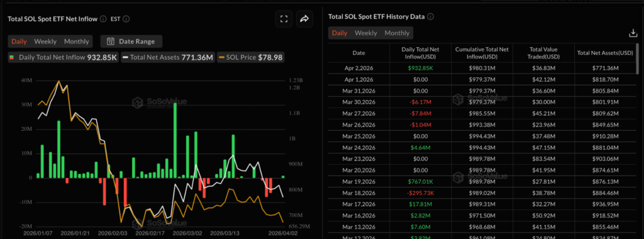
Task: Switch chart to Weekly view
Action: point(45,42)
